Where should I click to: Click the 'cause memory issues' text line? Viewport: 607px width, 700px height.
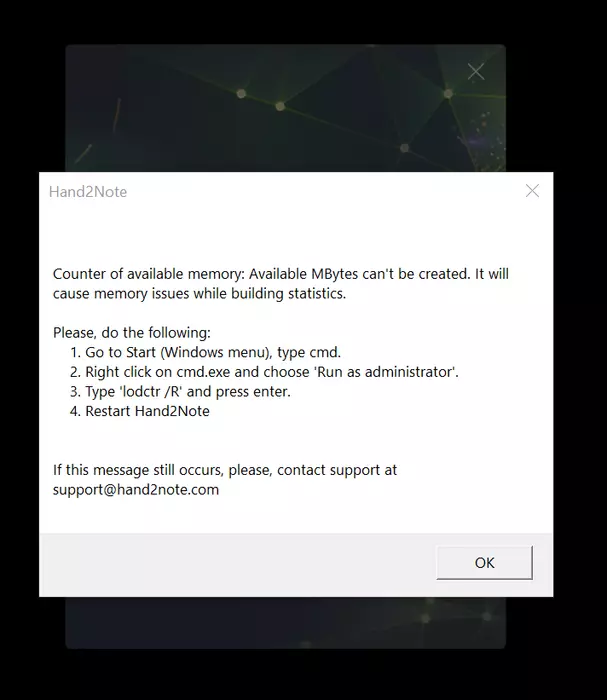[x=199, y=293]
